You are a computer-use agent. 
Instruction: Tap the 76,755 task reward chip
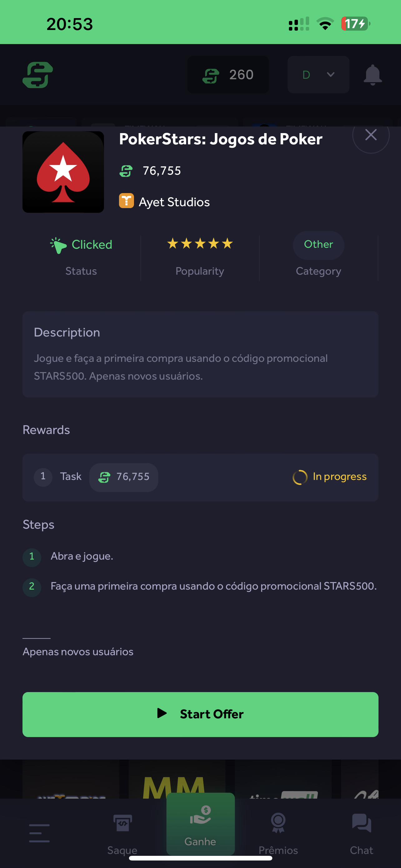pos(124,477)
